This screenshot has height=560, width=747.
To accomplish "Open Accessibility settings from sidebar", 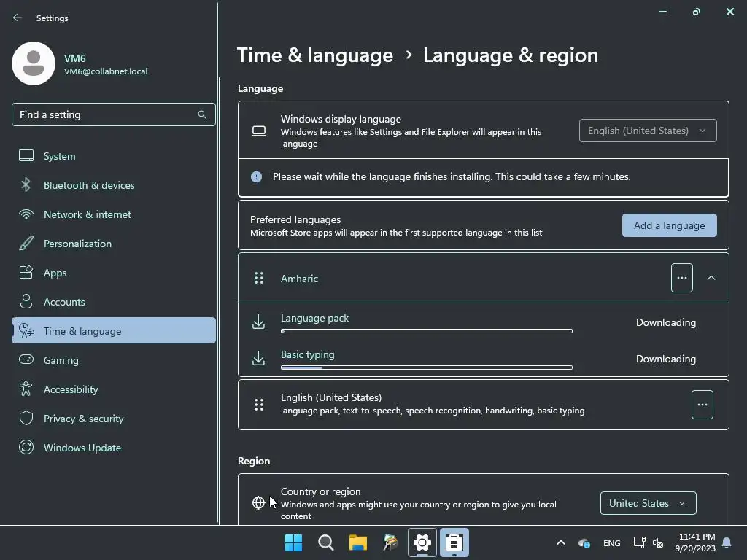I will 113,389.
